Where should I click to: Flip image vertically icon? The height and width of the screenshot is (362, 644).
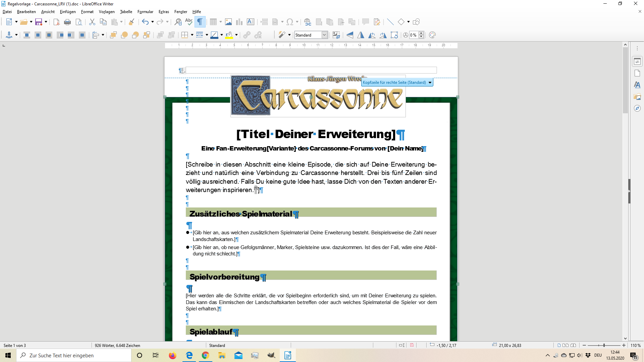tap(350, 35)
